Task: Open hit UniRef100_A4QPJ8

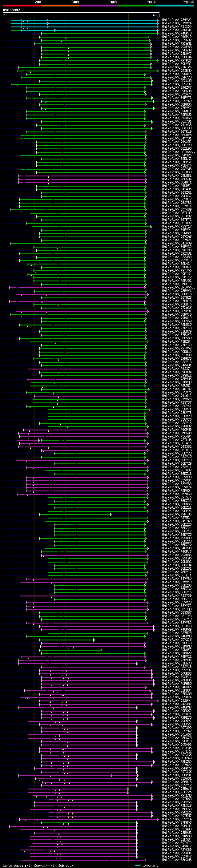Action: coord(177,33)
